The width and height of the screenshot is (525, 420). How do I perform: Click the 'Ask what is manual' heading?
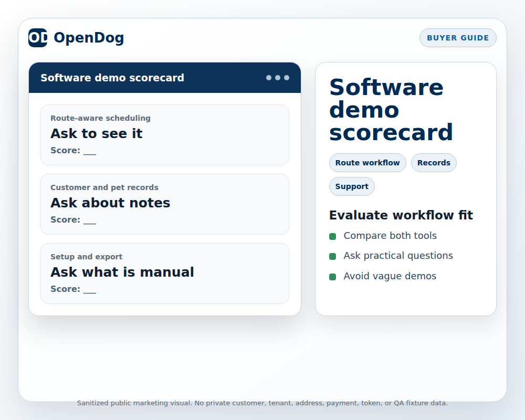coord(122,272)
